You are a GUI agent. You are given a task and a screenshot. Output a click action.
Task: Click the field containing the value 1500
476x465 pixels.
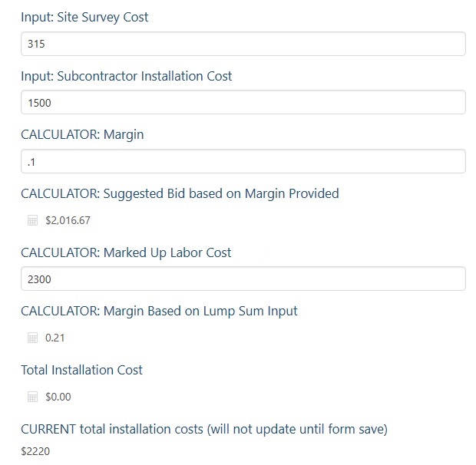click(243, 102)
